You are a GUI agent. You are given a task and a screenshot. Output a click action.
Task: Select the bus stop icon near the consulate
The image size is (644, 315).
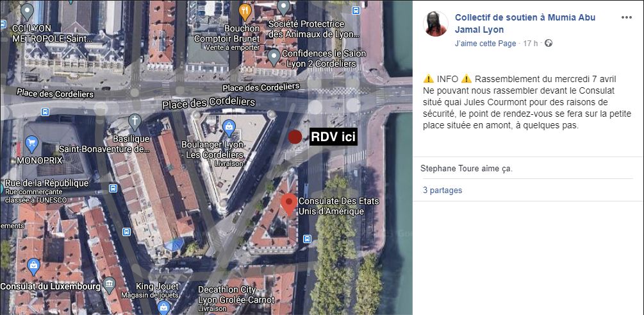pos(307,239)
